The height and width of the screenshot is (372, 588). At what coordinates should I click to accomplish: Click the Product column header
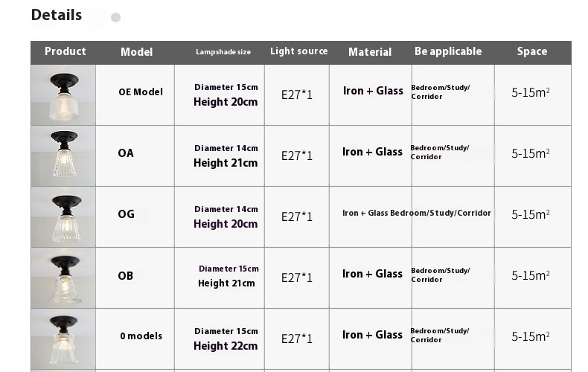65,51
